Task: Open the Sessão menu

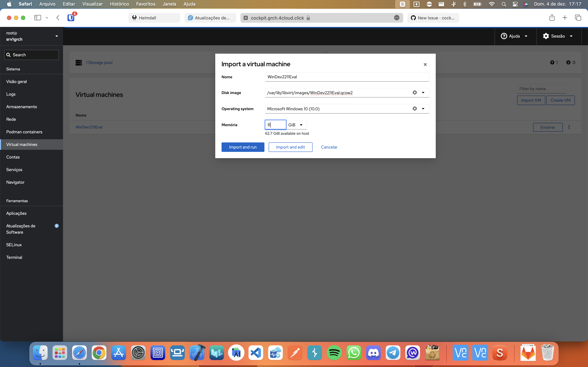Action: click(x=558, y=36)
